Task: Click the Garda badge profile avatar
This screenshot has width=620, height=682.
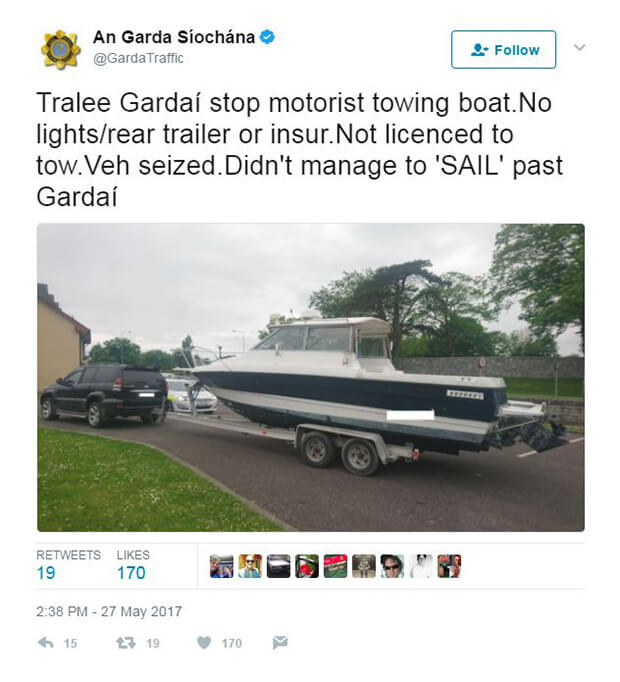Action: coord(61,49)
